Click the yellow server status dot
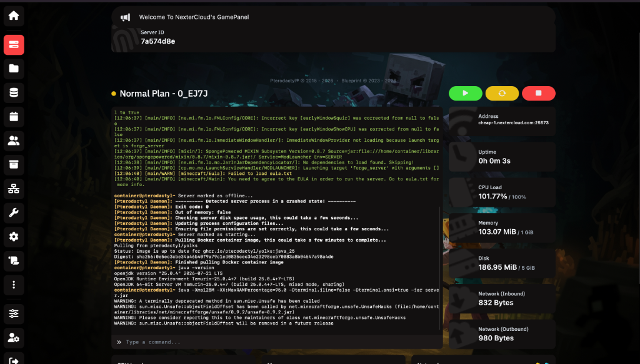Screen dimensions: 640x364 114,94
